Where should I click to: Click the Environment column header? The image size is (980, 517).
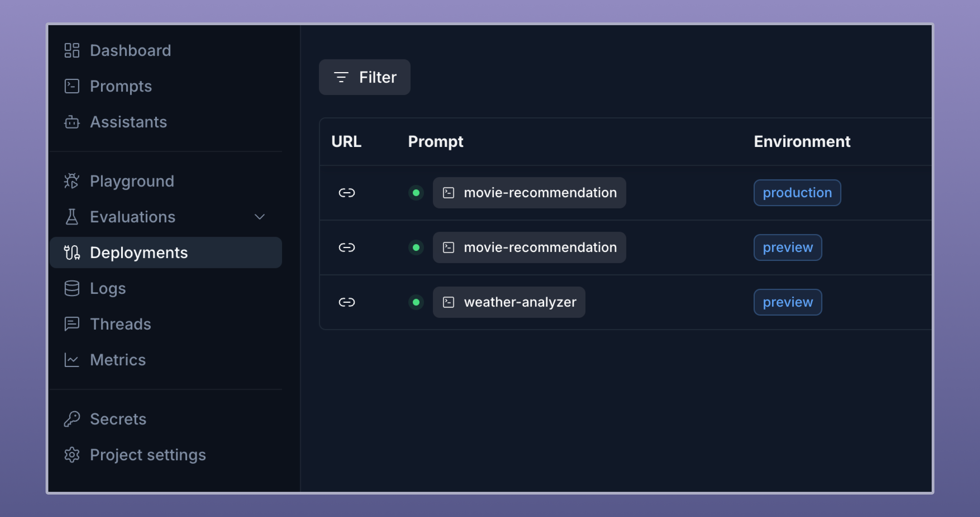(802, 141)
